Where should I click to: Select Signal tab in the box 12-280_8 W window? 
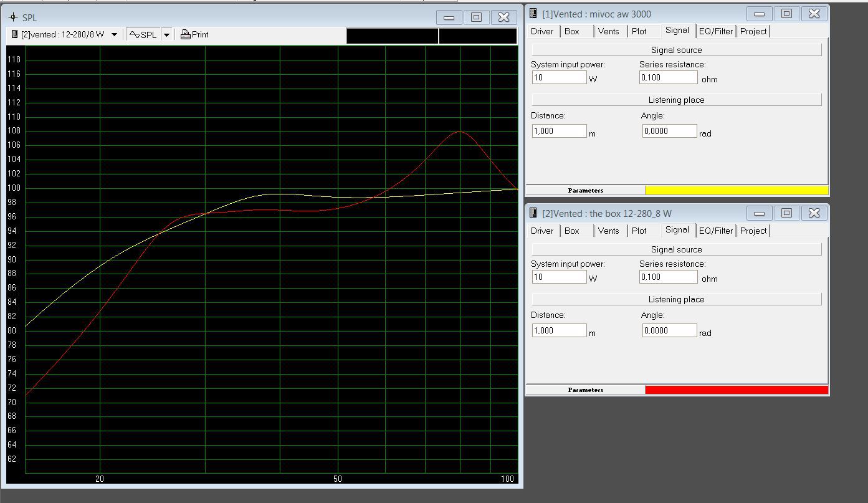click(x=677, y=229)
